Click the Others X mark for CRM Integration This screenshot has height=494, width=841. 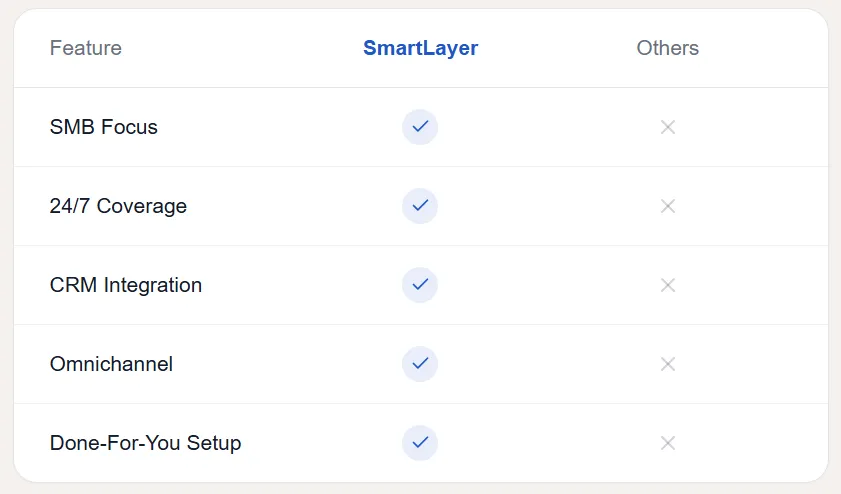(668, 285)
